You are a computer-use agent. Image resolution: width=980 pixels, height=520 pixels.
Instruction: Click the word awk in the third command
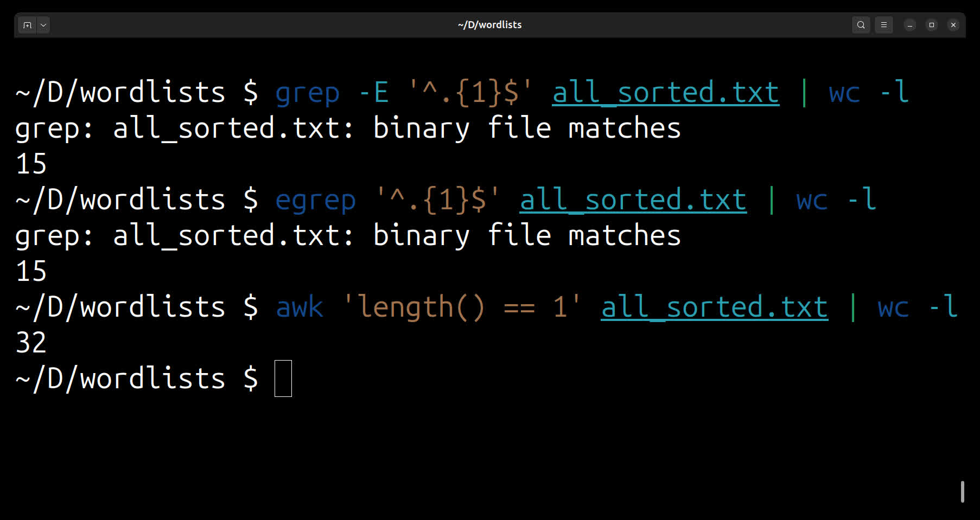(x=300, y=307)
